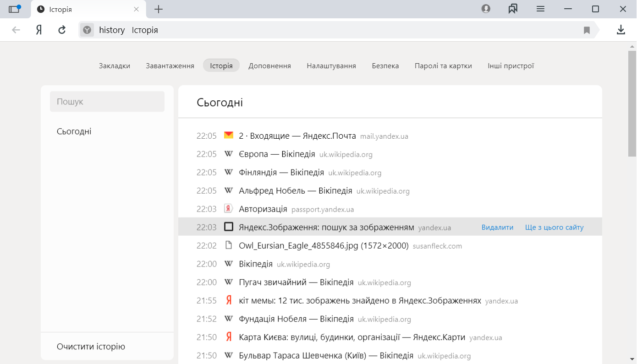Screen dimensions: 637x364
Task: Open Yandex home via the Я button
Action: (39, 30)
